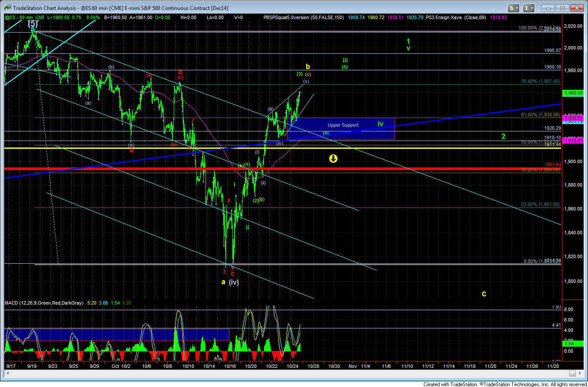The width and height of the screenshot is (588, 387).
Task: Click the '(iv)' wave label below the low
Action: coord(234,282)
